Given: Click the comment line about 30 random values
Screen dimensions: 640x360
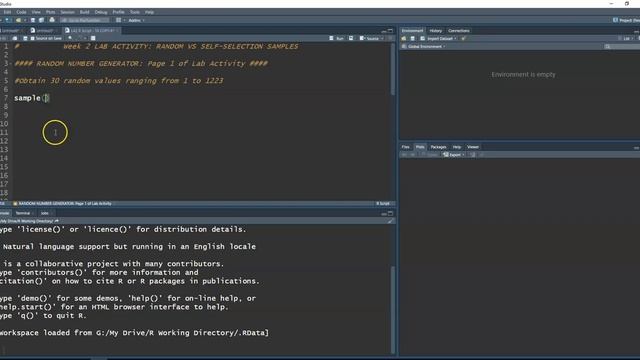Looking at the screenshot, I should pos(119,81).
